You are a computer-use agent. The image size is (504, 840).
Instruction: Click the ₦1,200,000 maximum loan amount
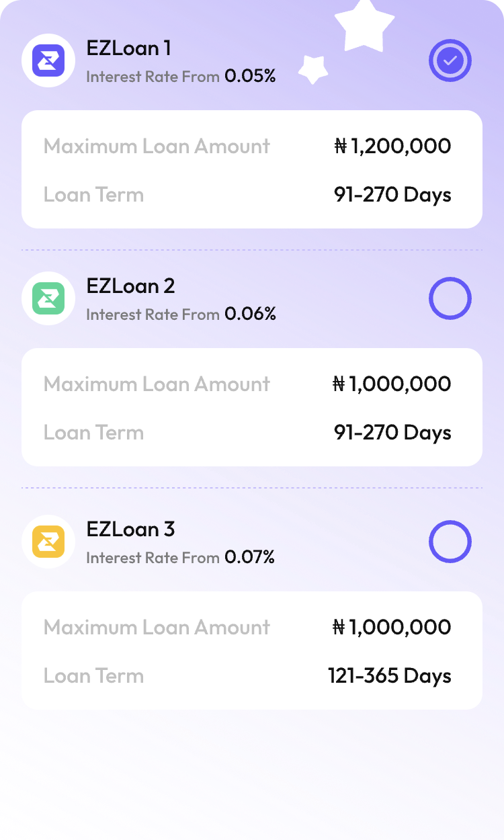[392, 146]
